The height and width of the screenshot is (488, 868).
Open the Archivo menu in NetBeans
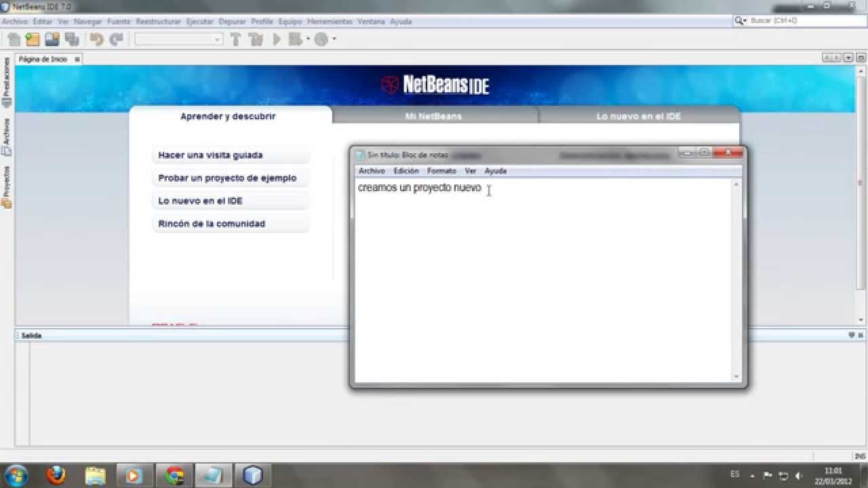point(15,22)
